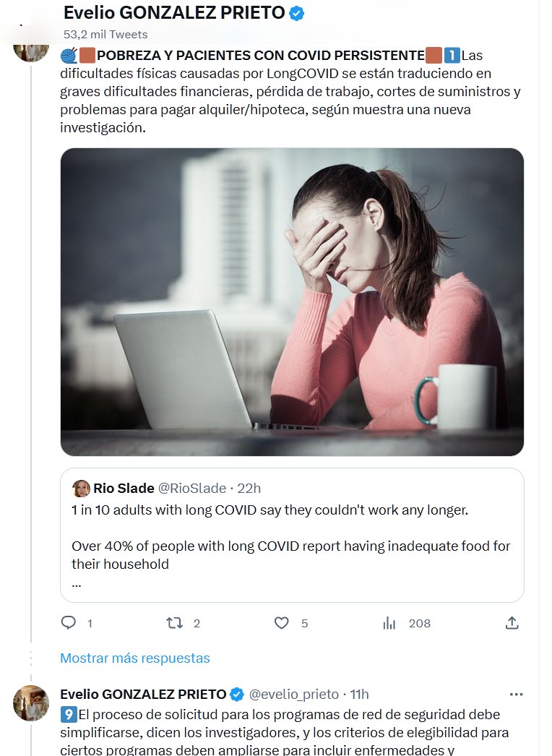Open the woman with laptop image
552x756 pixels.
292,301
